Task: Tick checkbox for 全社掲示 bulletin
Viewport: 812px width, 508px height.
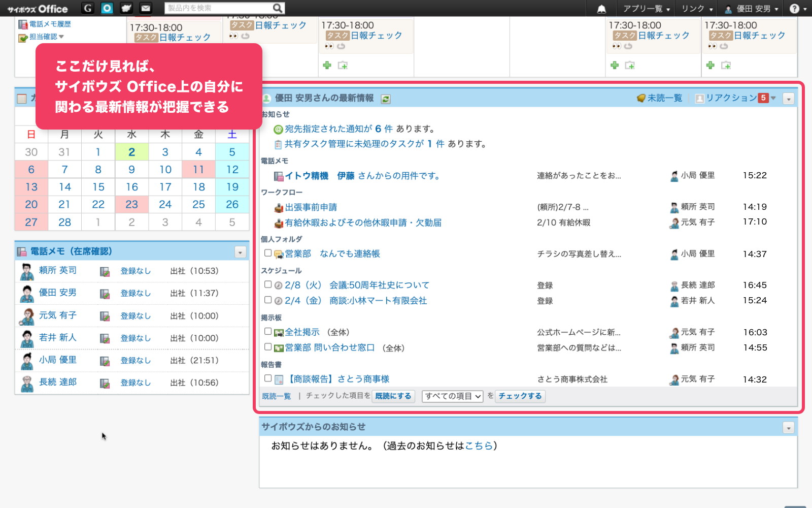Action: (268, 331)
